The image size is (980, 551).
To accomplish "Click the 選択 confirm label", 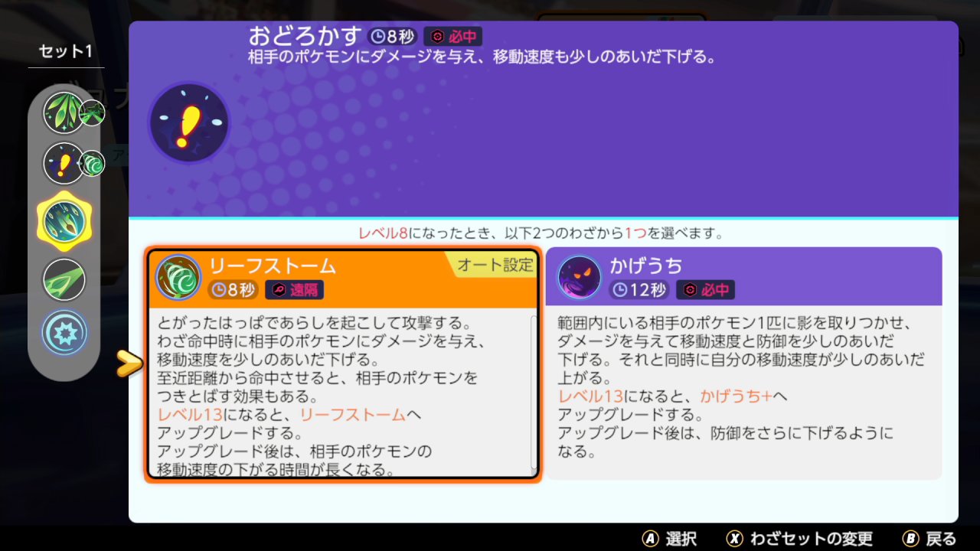I will (681, 539).
